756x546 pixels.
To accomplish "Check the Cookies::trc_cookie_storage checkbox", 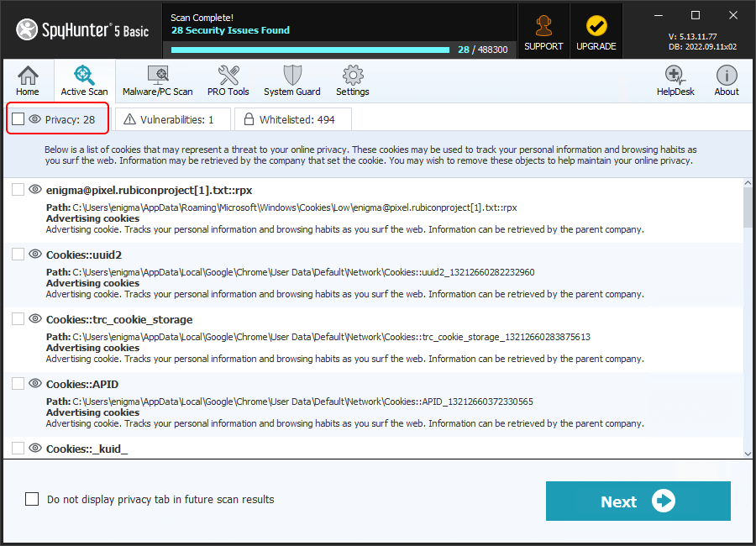I will (x=18, y=319).
